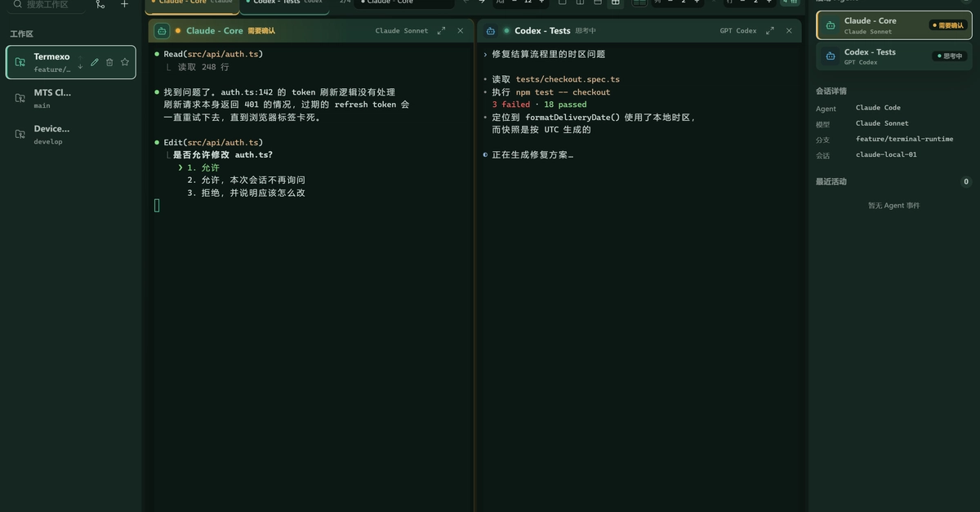Click the 模型 value Claude Sonnet

[882, 123]
